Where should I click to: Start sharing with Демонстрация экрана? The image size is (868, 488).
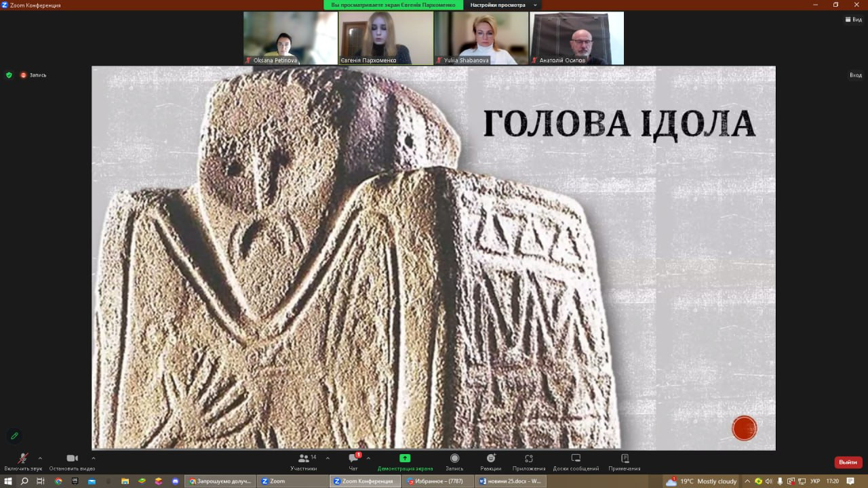click(x=405, y=462)
